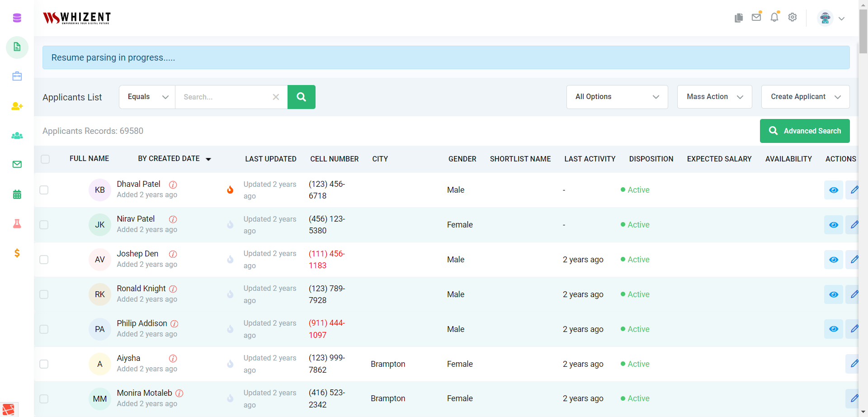This screenshot has width=868, height=417.
Task: Check the Ronald Knight row checkbox
Action: tap(44, 294)
